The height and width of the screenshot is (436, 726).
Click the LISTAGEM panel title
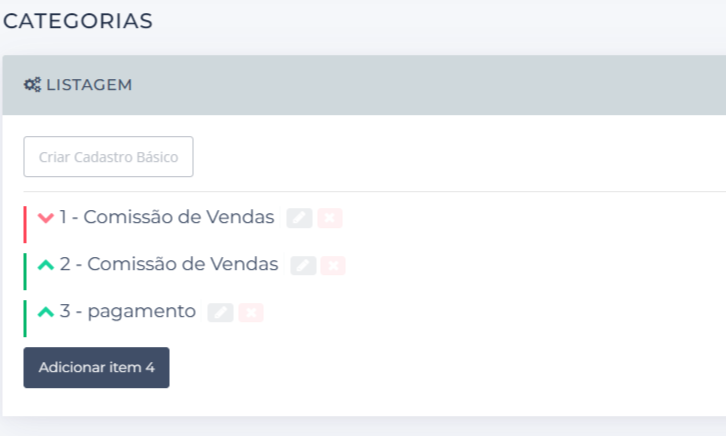pyautogui.click(x=89, y=85)
